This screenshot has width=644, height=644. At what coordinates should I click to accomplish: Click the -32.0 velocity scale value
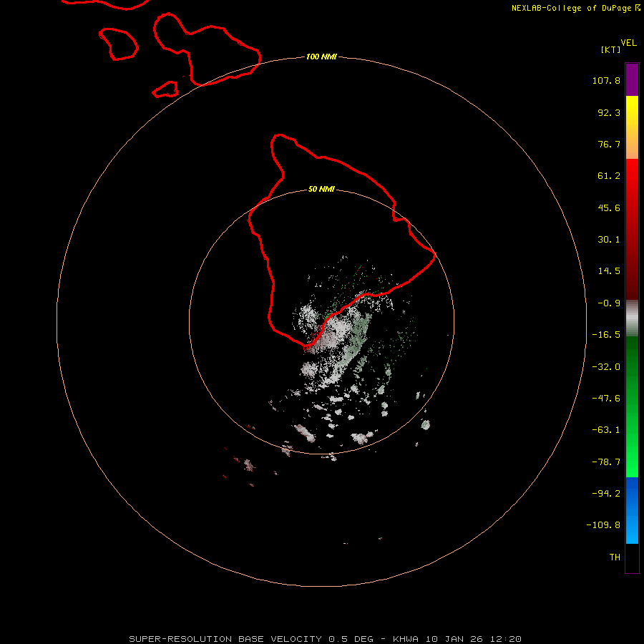606,367
